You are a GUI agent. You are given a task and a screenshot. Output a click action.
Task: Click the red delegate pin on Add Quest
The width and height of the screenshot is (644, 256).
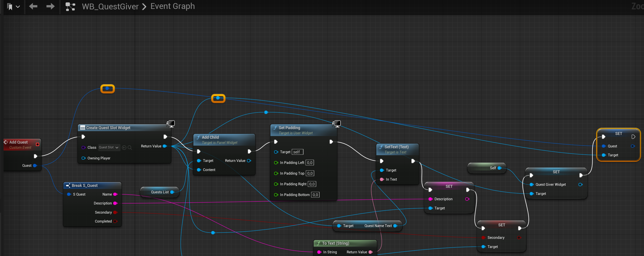pyautogui.click(x=37, y=145)
